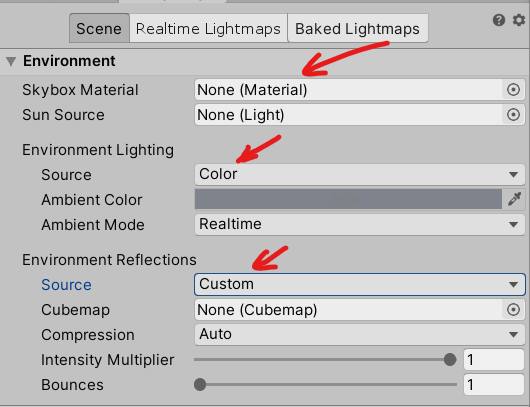Open the Ambient Color HDR swatch

[x=348, y=199]
